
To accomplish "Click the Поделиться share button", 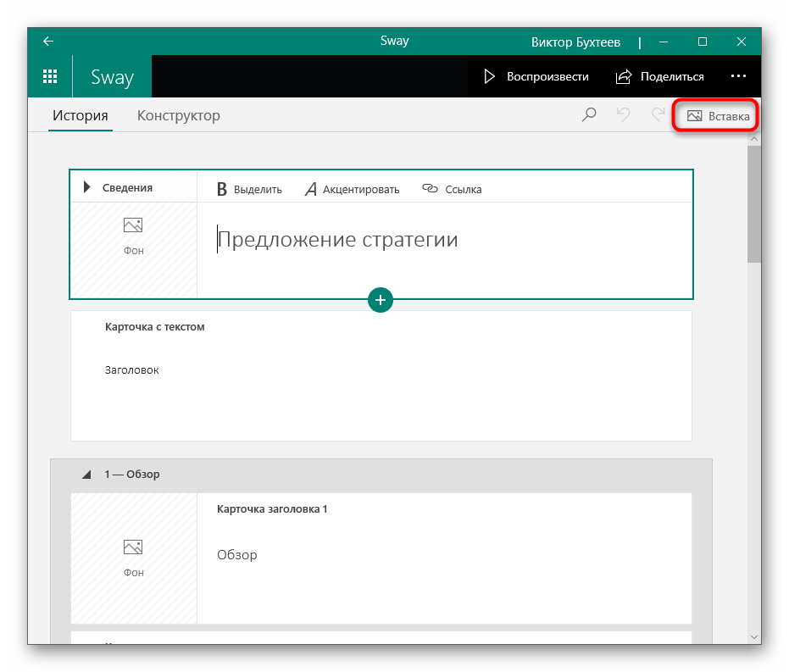I will point(660,76).
